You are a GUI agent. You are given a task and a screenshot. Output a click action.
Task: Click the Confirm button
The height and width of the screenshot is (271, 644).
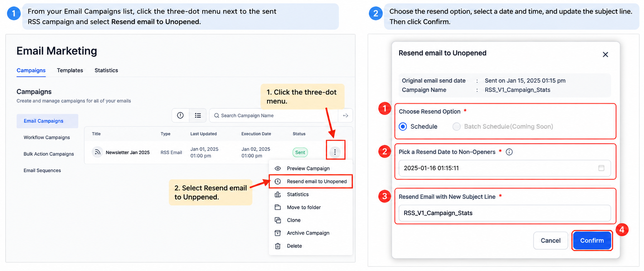(x=592, y=240)
